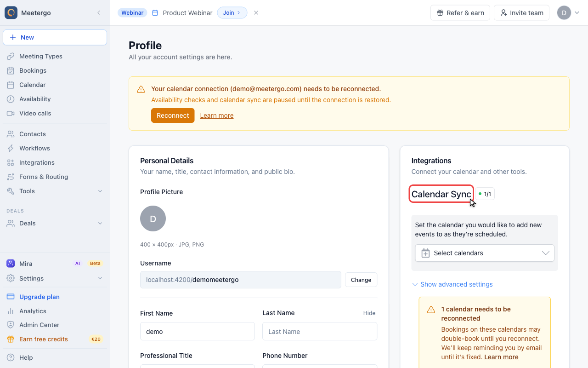Click the warning triangle in the reconnect banner

pyautogui.click(x=141, y=89)
